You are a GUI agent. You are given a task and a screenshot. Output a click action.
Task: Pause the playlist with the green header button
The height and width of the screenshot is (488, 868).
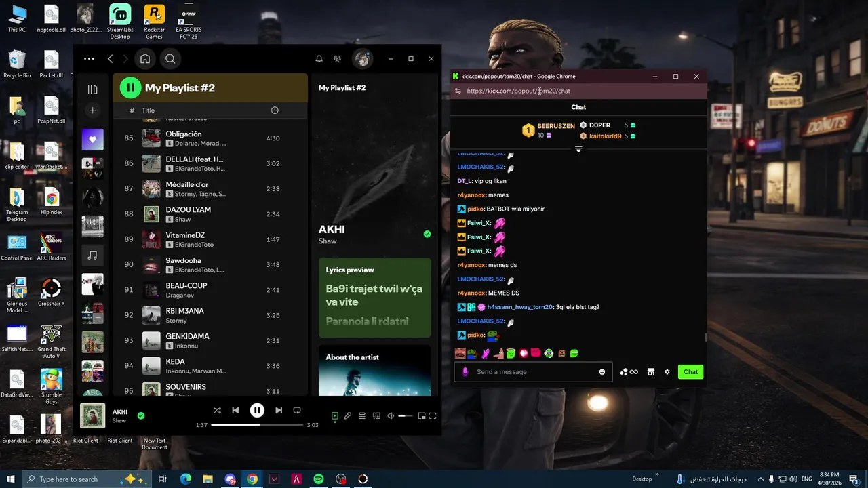(130, 87)
